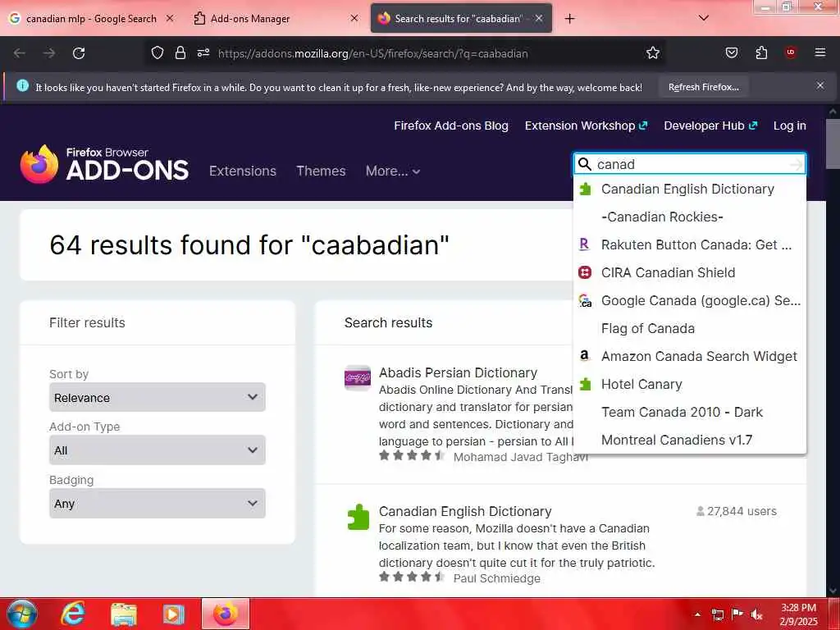
Task: Click the Refresh Firefox... button
Action: point(703,87)
